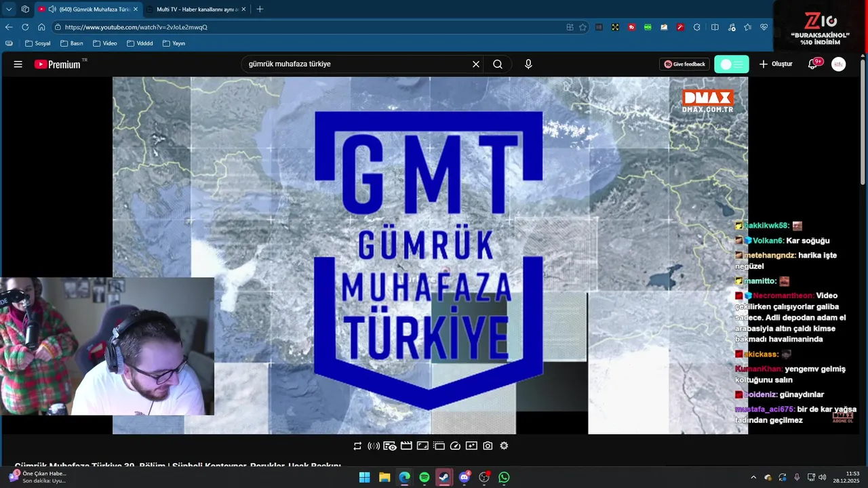868x488 pixels.
Task: Open the Basın bookmarks folder
Action: coord(71,43)
